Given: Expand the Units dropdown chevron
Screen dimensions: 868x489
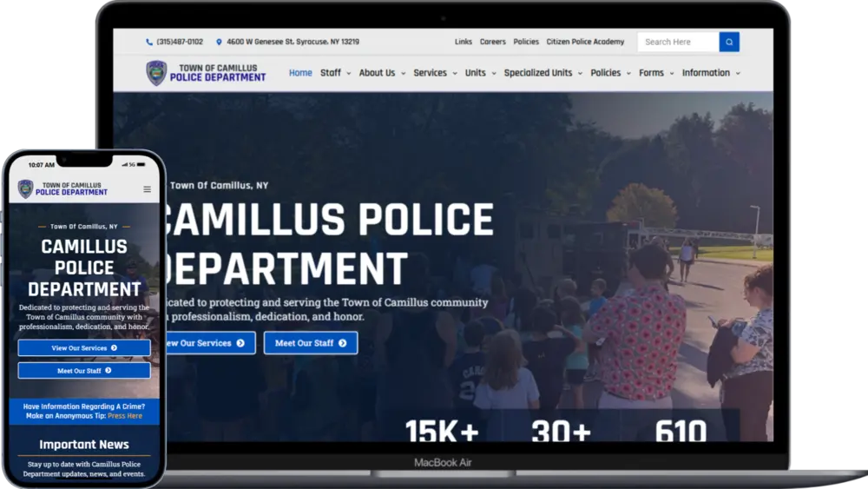Looking at the screenshot, I should click(x=494, y=73).
